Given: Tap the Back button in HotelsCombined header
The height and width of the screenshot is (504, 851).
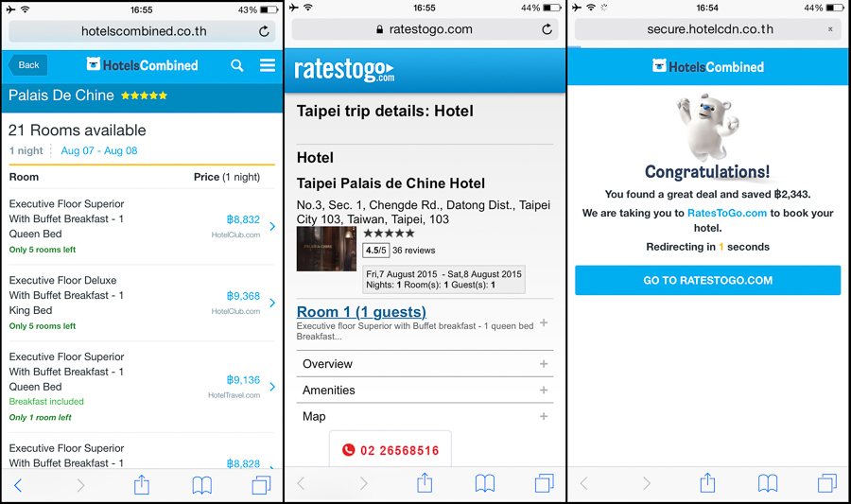Looking at the screenshot, I should pos(28,65).
